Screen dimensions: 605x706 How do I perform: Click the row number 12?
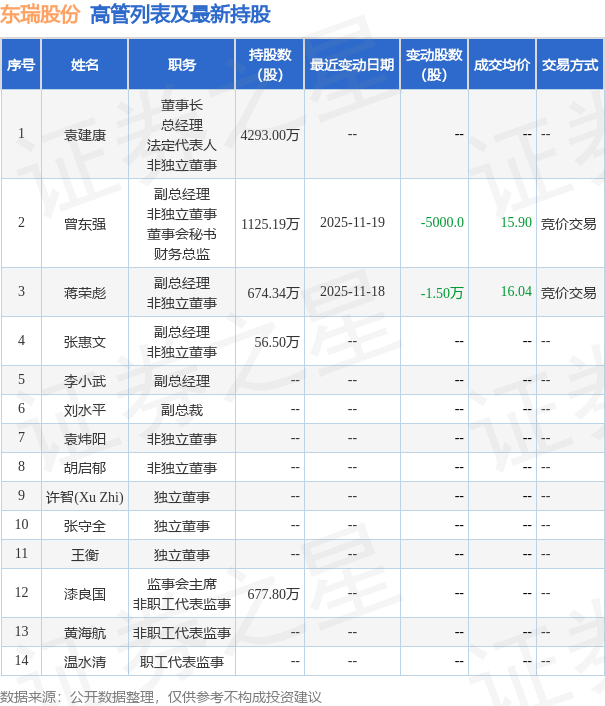21,592
